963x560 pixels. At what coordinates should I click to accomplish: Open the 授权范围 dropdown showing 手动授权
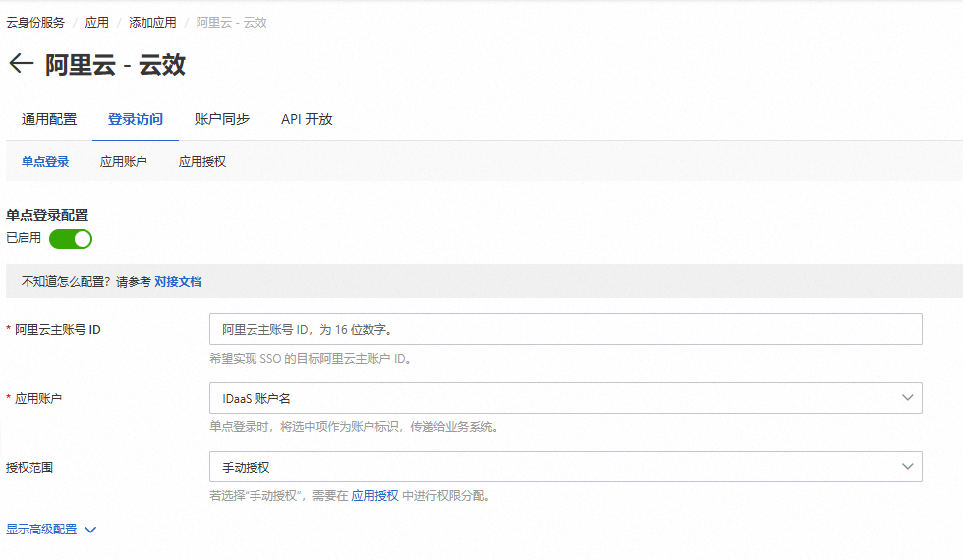[566, 467]
